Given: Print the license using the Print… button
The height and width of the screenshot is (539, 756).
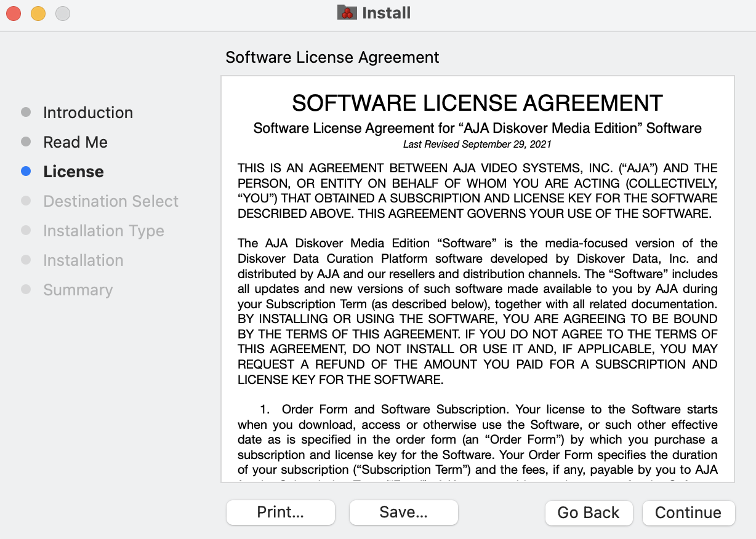Looking at the screenshot, I should tap(281, 513).
